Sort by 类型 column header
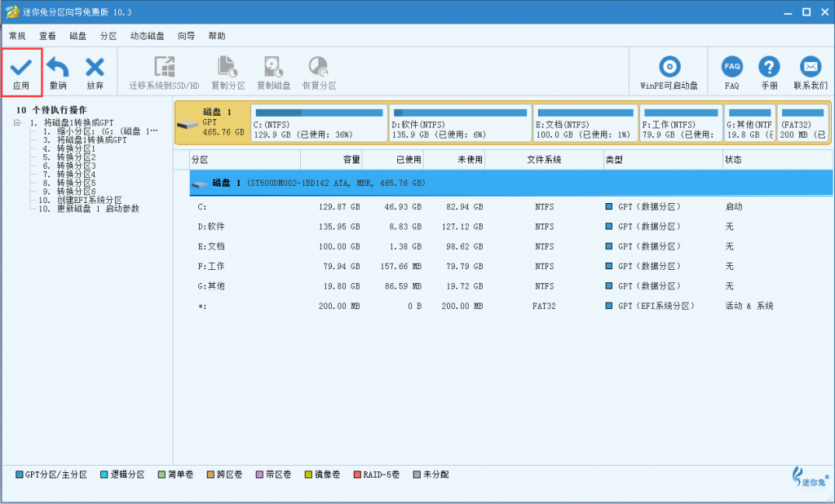 (662, 160)
